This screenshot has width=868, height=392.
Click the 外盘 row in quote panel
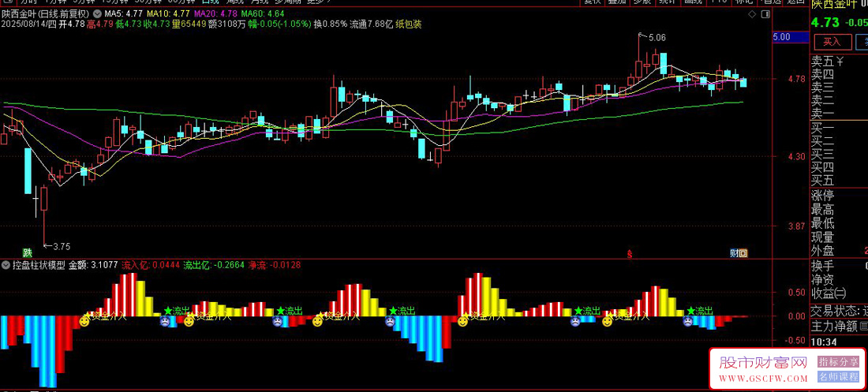click(x=838, y=251)
